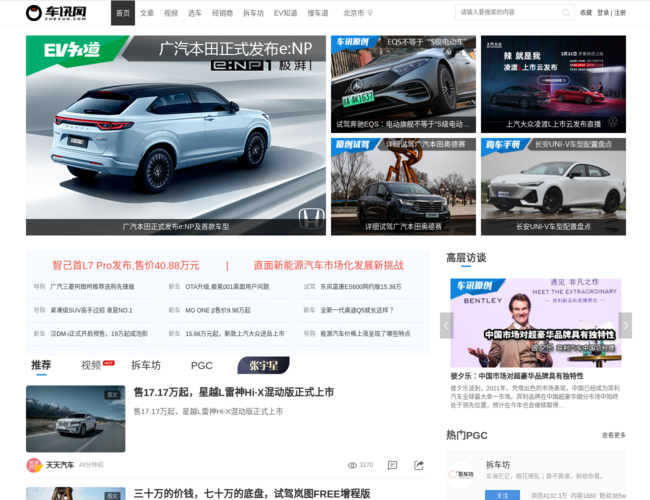650x500 pixels.
Task: Open 文章 navigation item
Action: 147,13
